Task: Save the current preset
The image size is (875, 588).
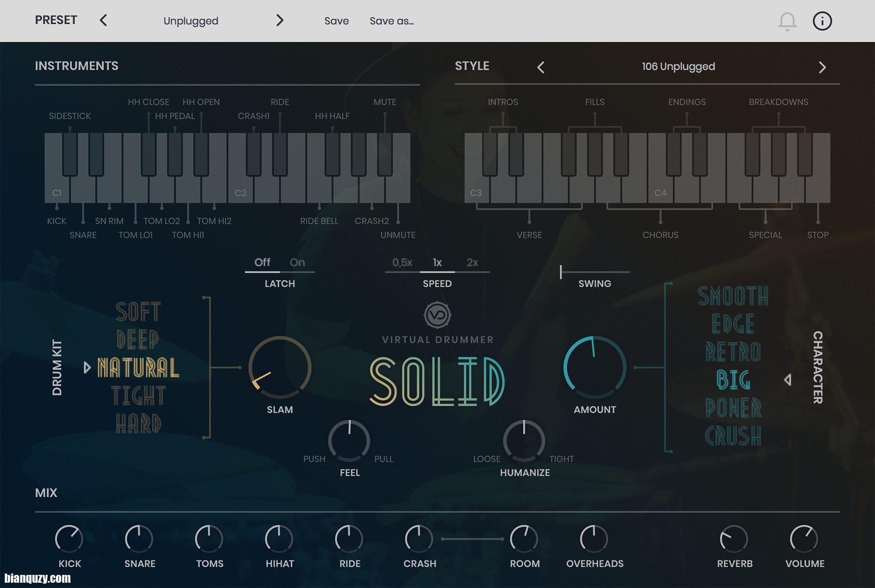Action: pos(336,21)
